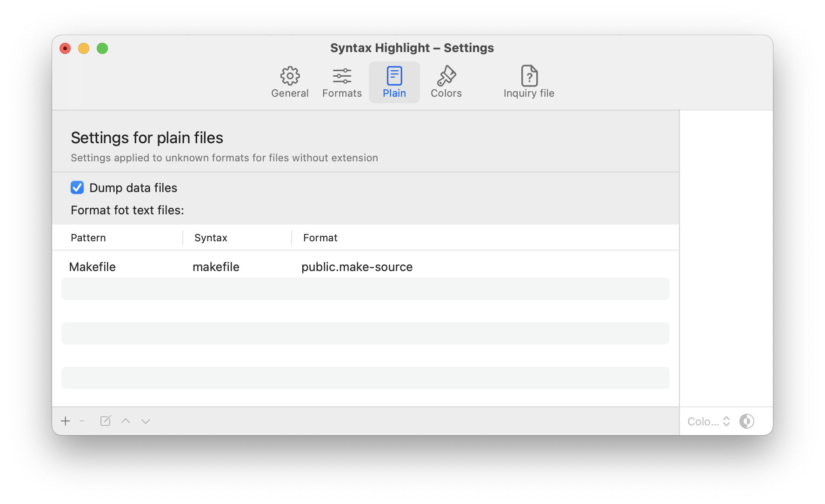
Task: Select the Makefile pattern cell
Action: [x=93, y=267]
